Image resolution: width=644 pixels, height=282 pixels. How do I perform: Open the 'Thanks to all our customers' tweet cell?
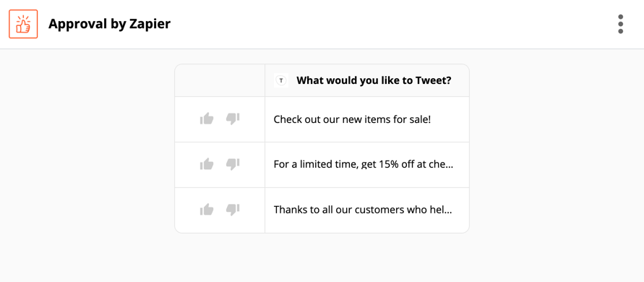(366, 210)
